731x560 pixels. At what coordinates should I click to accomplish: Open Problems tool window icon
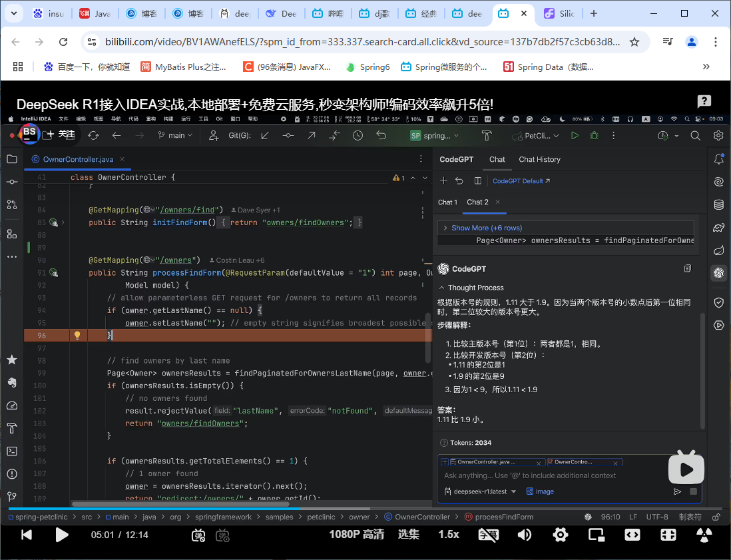pos(12,473)
